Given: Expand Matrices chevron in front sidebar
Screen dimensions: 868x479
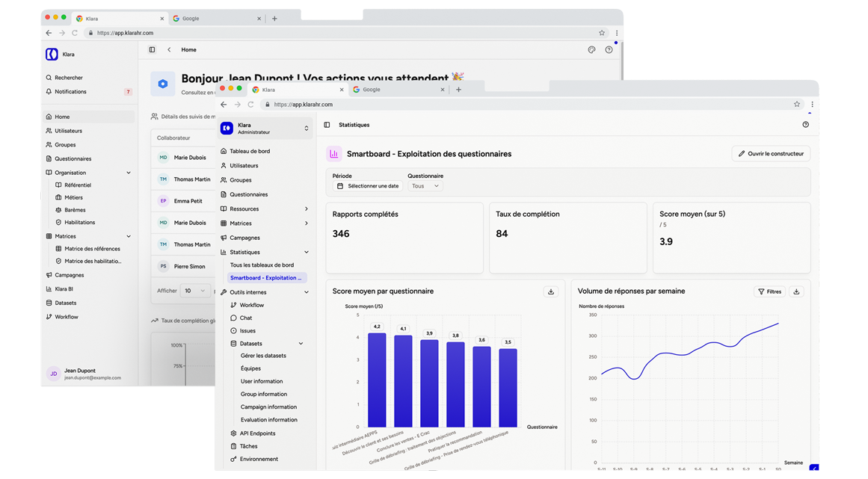Looking at the screenshot, I should [x=306, y=223].
